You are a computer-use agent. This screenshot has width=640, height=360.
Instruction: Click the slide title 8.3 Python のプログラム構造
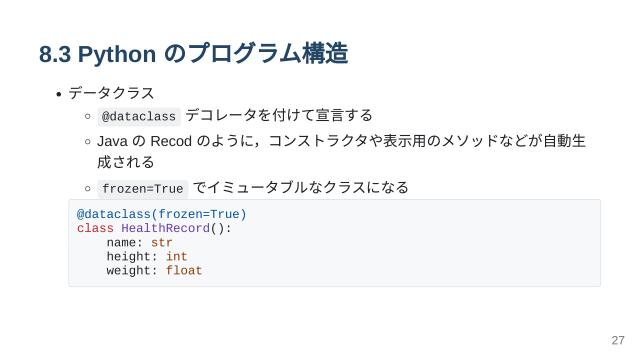click(193, 53)
